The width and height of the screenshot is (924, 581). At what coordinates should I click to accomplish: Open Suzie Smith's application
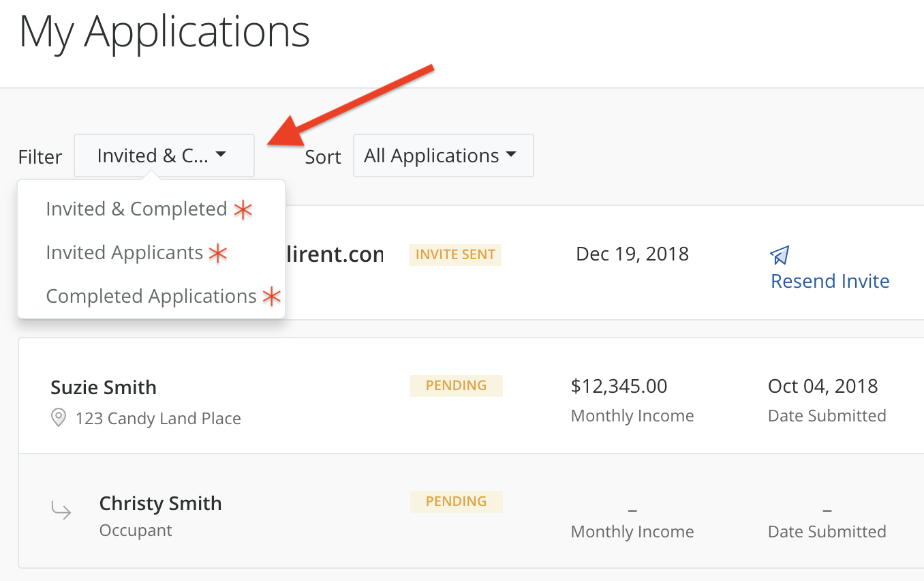tap(104, 387)
